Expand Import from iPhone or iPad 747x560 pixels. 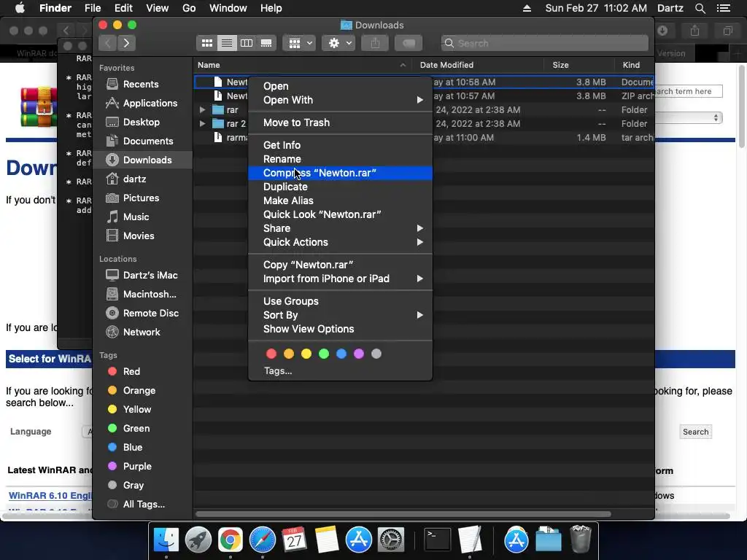point(340,279)
